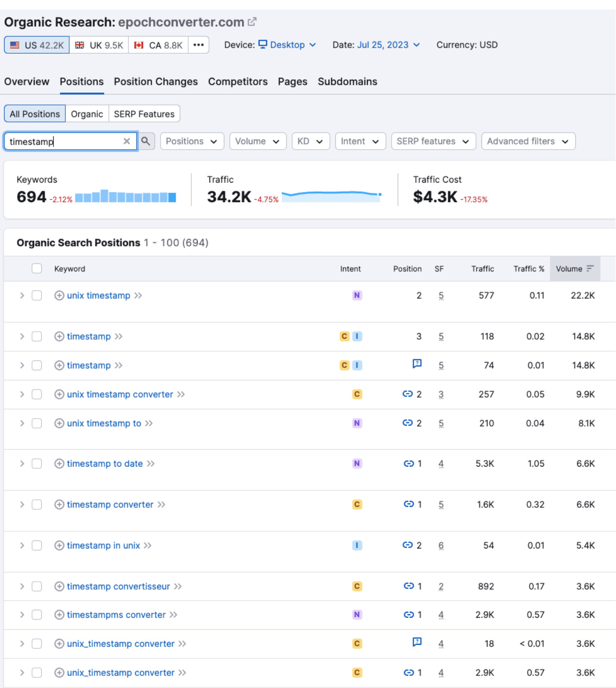The image size is (616, 688).
Task: Select the SERP Features sub-tab
Action: [144, 114]
